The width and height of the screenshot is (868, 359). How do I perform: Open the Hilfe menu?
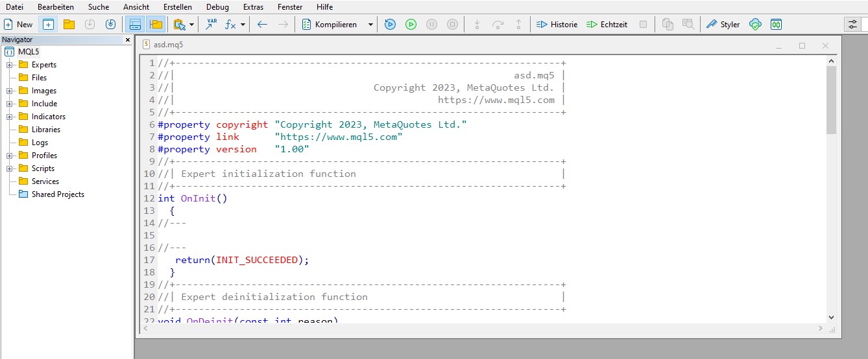pyautogui.click(x=325, y=6)
